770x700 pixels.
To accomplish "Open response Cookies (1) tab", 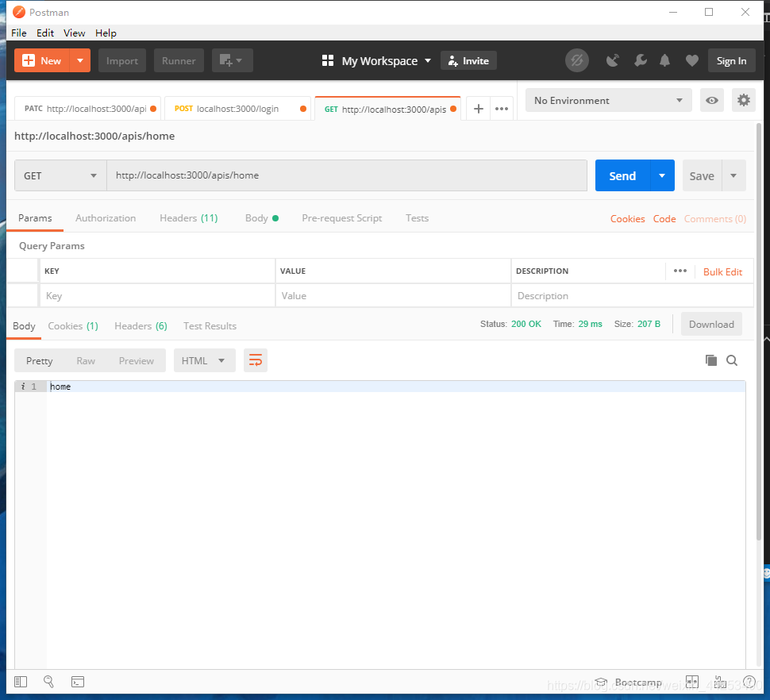I will click(x=73, y=326).
